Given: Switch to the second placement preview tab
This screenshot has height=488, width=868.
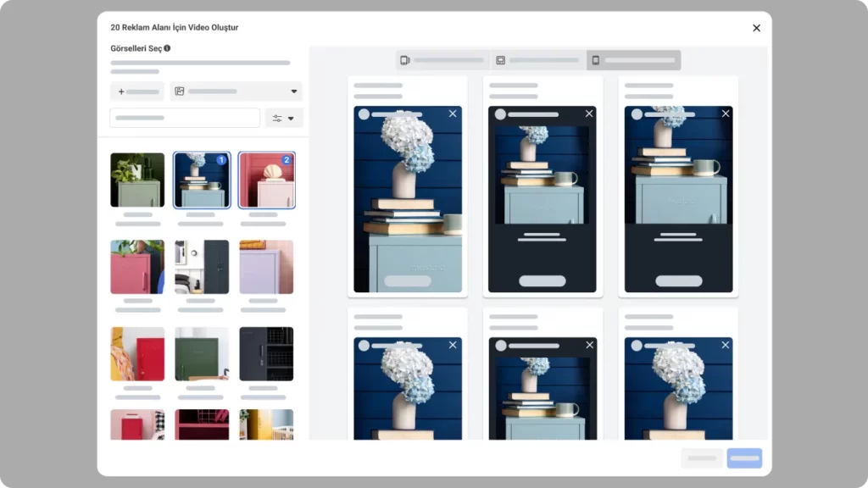Looking at the screenshot, I should (x=538, y=60).
